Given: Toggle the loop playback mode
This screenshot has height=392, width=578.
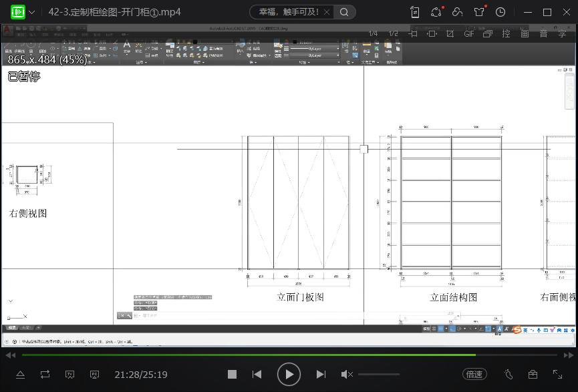Looking at the screenshot, I should coord(45,375).
